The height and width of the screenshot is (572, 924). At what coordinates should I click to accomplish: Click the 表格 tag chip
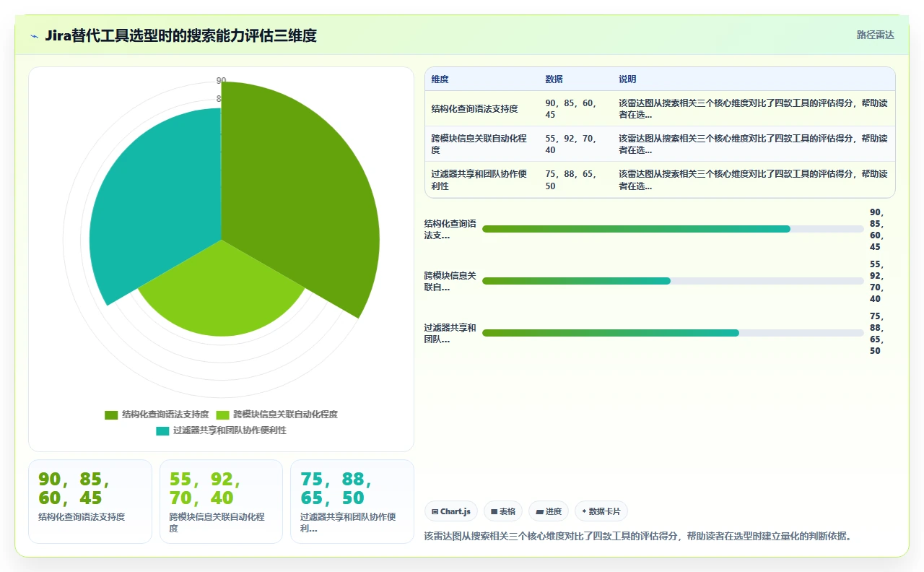coord(503,511)
